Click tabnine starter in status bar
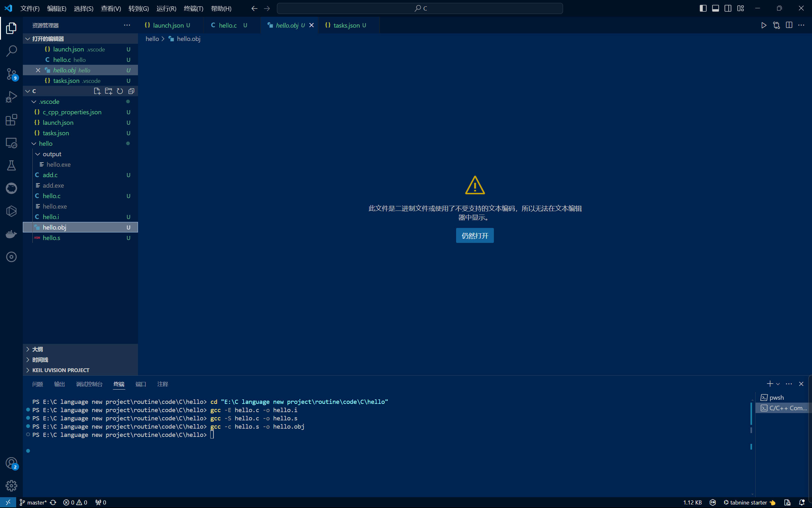Screen dimensions: 812x508 (x=749, y=502)
